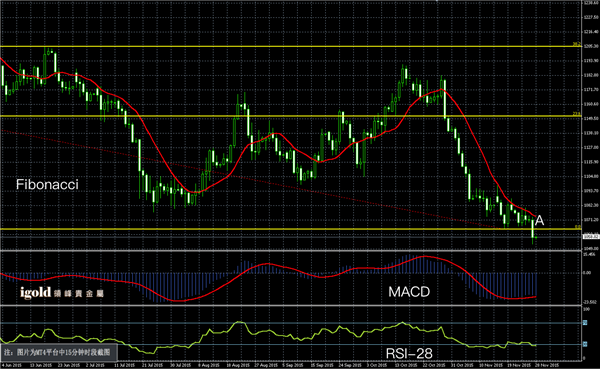This screenshot has width=600, height=369.
Task: Click the 30 Jul 2015 date label
Action: [181, 365]
